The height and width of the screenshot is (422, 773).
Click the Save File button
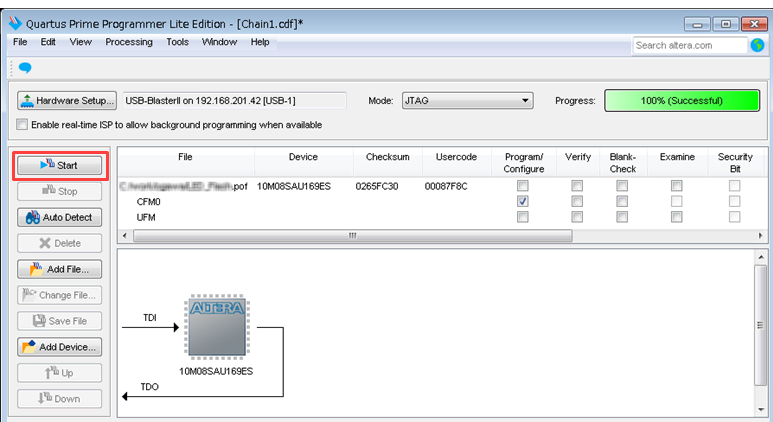coord(60,321)
